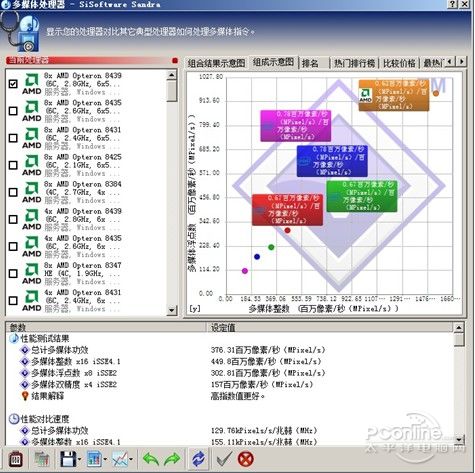Screen dimensions: 475x473
Task: Open the dropdown arrow beside line graph icon
Action: 131,459
